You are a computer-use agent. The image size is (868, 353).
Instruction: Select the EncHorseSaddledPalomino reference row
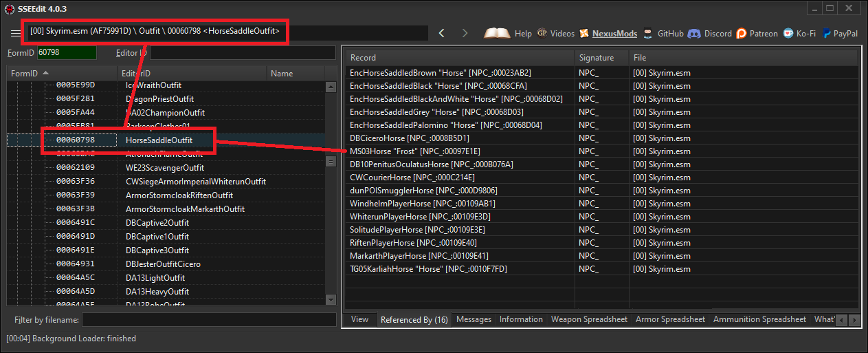click(601, 125)
